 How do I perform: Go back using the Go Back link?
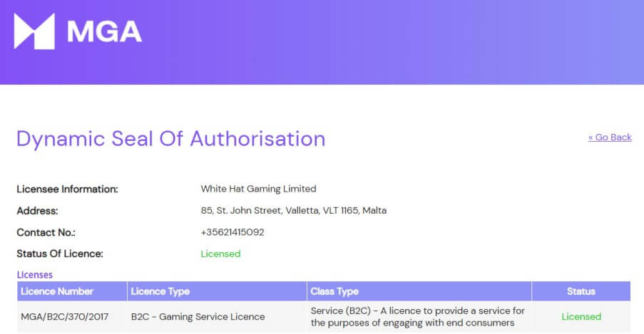[610, 137]
